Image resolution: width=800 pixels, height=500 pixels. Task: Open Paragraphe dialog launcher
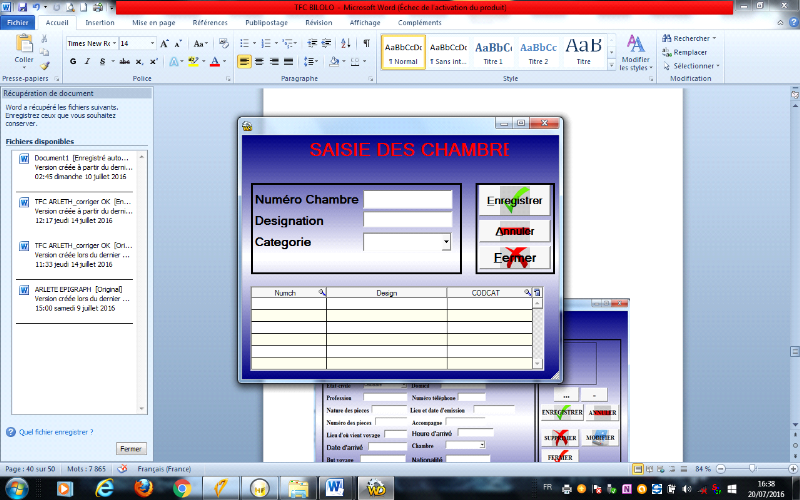(371, 79)
